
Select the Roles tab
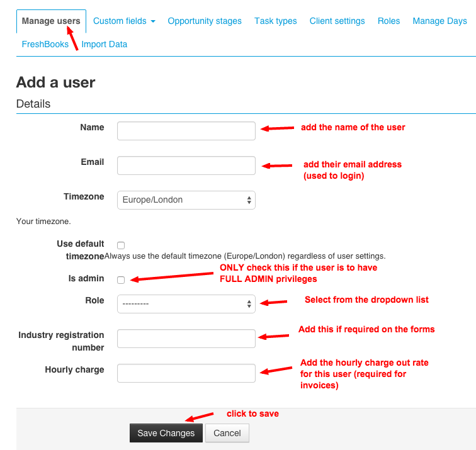coord(388,21)
